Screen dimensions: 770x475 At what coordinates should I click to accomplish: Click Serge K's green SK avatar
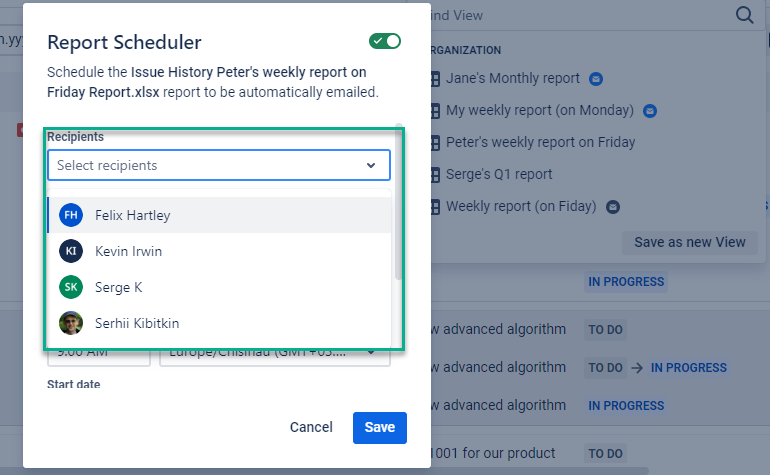[x=70, y=287]
